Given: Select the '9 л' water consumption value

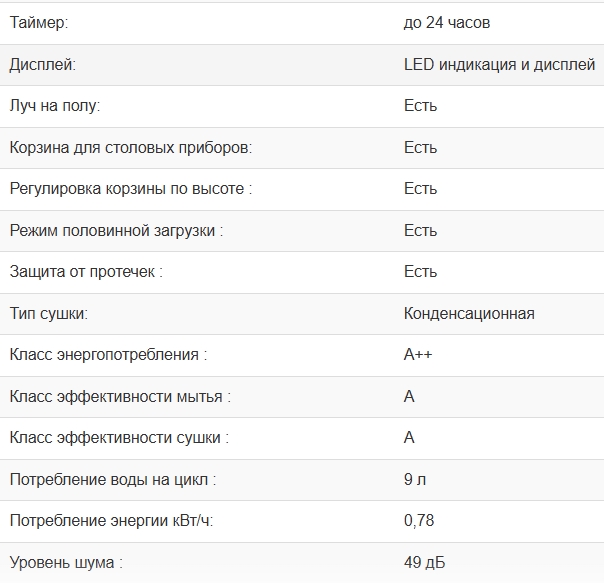Looking at the screenshot, I should pos(415,479).
